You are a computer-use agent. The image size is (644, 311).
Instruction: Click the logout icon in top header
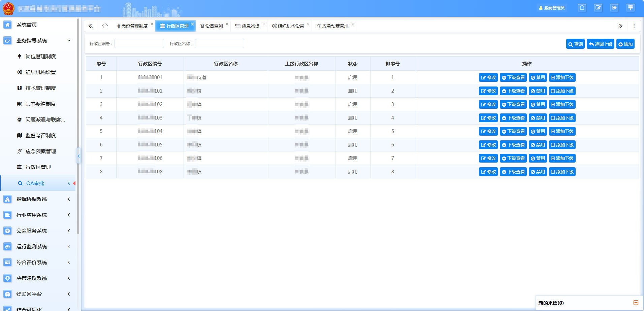pos(614,8)
